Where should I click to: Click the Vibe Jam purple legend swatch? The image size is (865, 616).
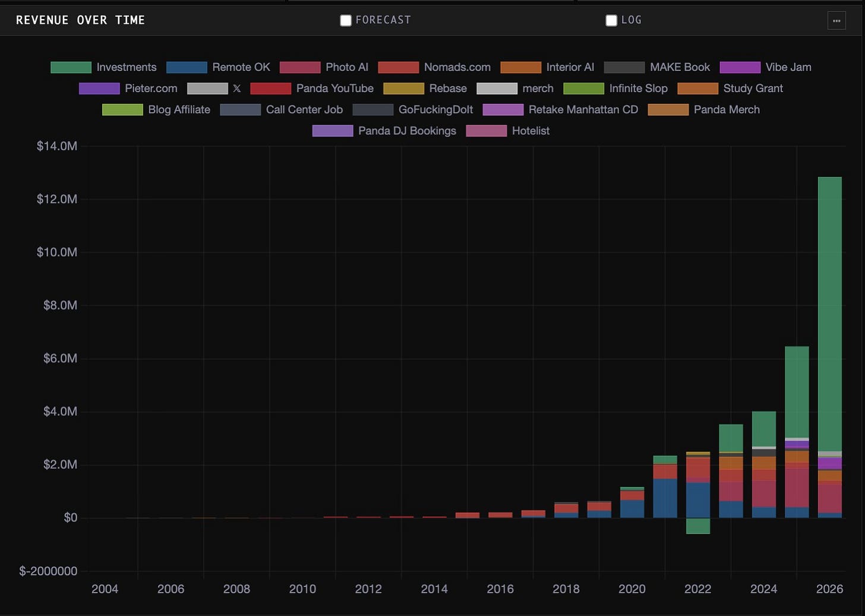[x=740, y=67]
